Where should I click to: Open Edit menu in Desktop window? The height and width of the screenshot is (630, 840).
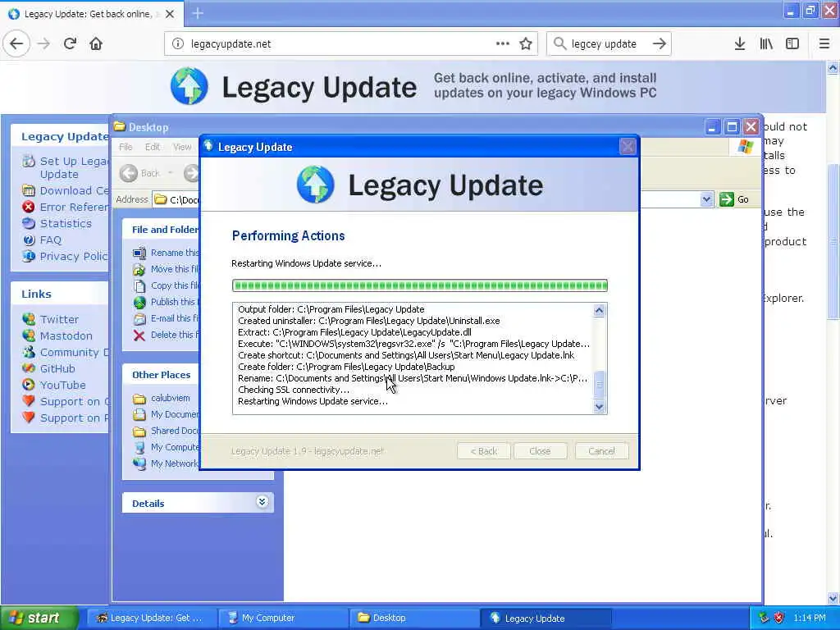(x=152, y=147)
